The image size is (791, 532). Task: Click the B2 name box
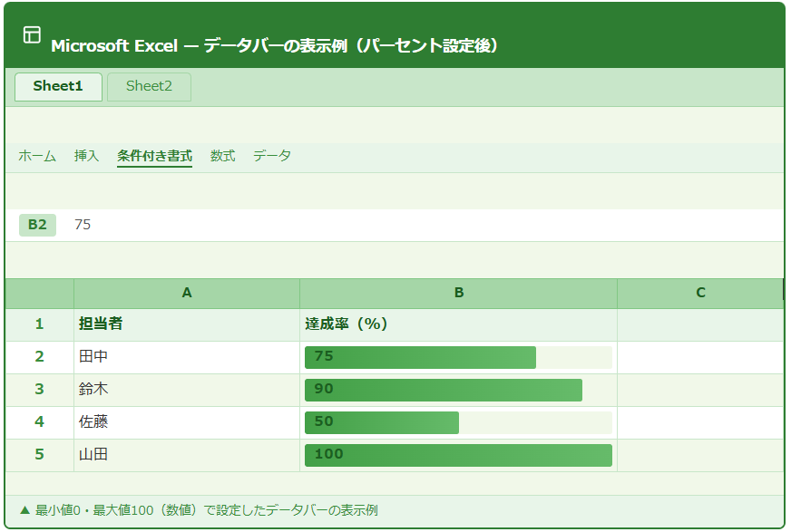pyautogui.click(x=37, y=225)
